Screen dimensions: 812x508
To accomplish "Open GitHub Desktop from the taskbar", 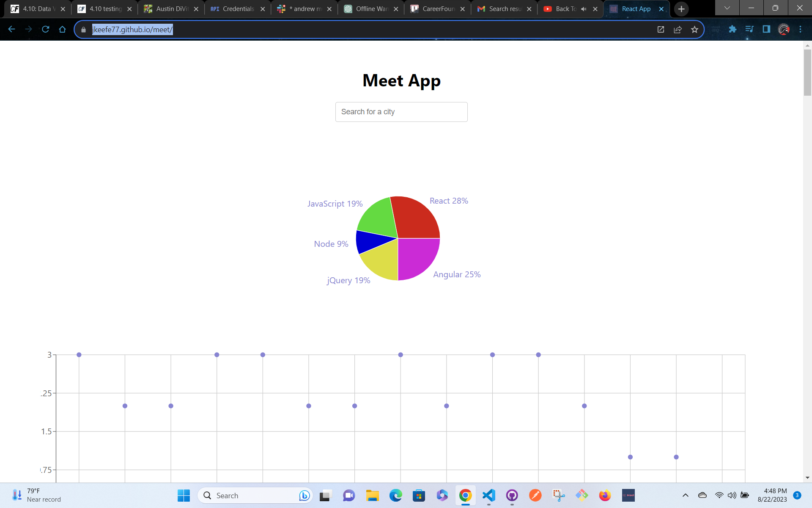I will click(x=512, y=495).
